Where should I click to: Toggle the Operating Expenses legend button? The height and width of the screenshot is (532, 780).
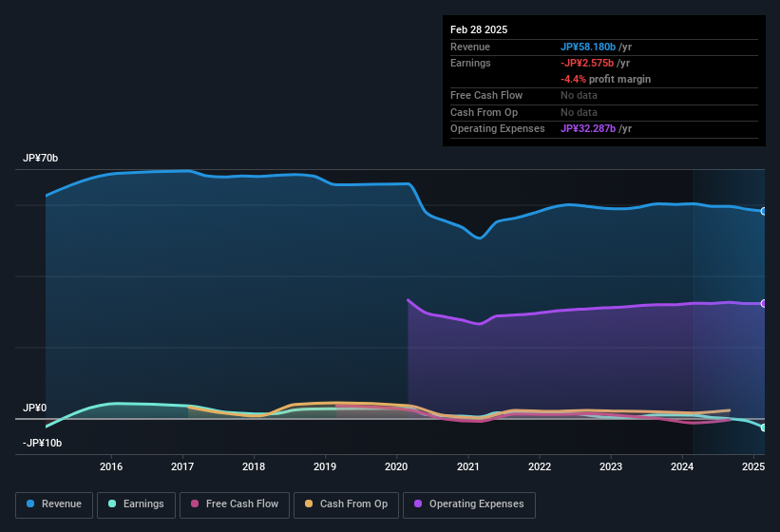pyautogui.click(x=469, y=504)
